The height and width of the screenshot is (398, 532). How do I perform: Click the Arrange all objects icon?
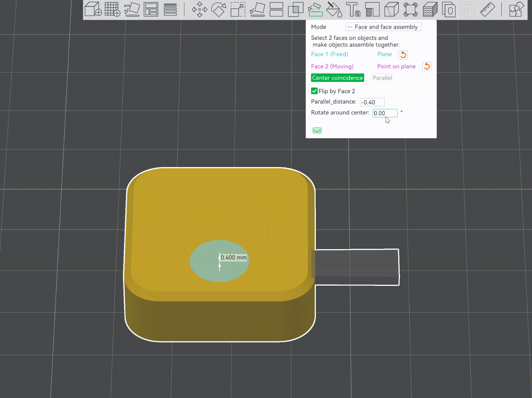point(151,9)
